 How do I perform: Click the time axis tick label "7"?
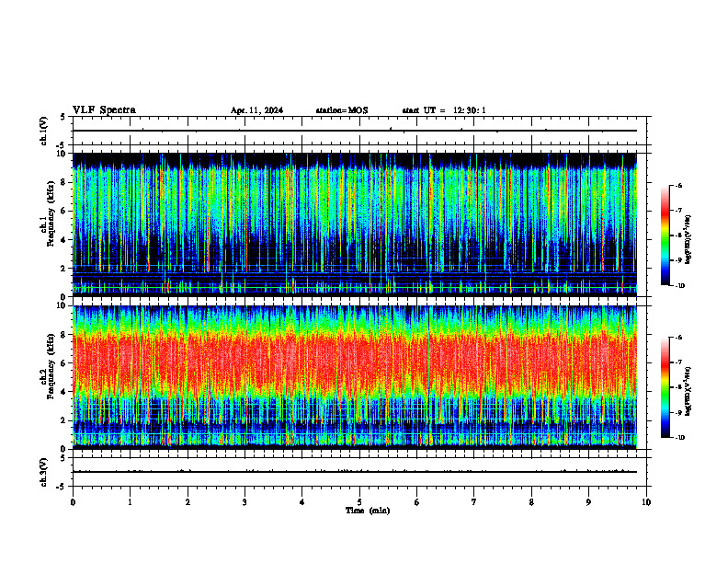tap(474, 502)
